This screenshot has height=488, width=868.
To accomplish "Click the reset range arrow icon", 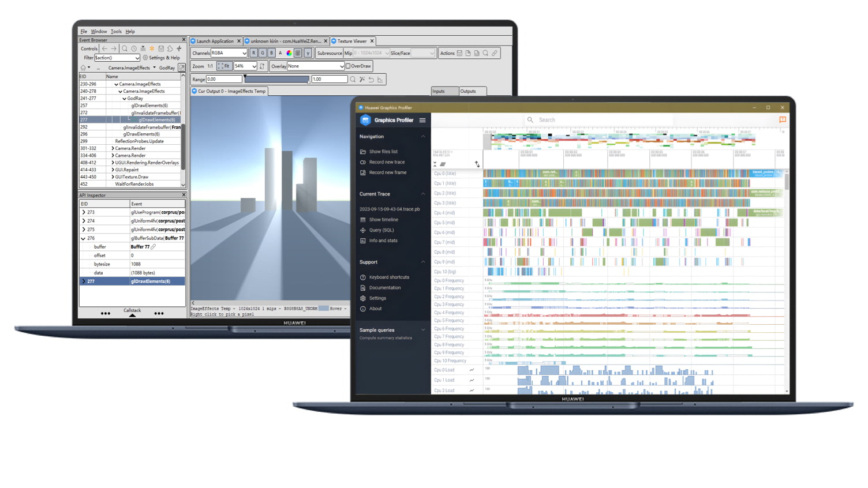I will [371, 80].
